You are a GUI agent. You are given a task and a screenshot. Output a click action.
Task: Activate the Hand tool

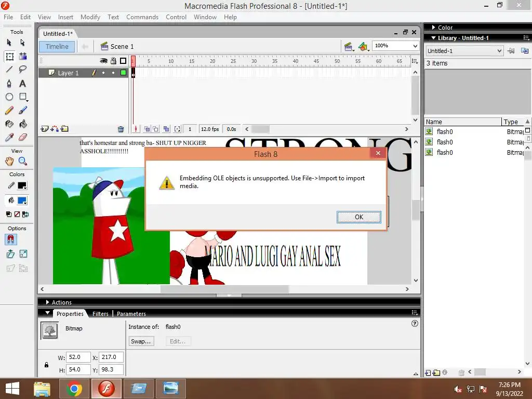tap(9, 162)
